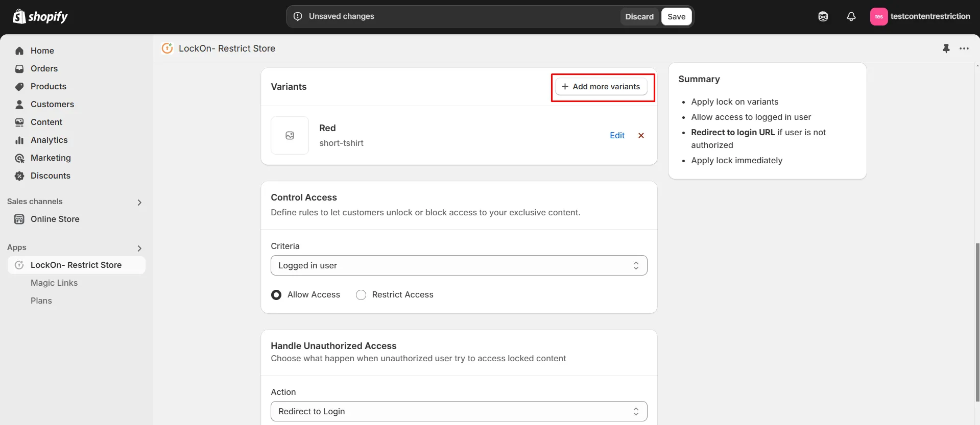Viewport: 980px width, 425px height.
Task: Click the Products tag icon
Action: [19, 86]
